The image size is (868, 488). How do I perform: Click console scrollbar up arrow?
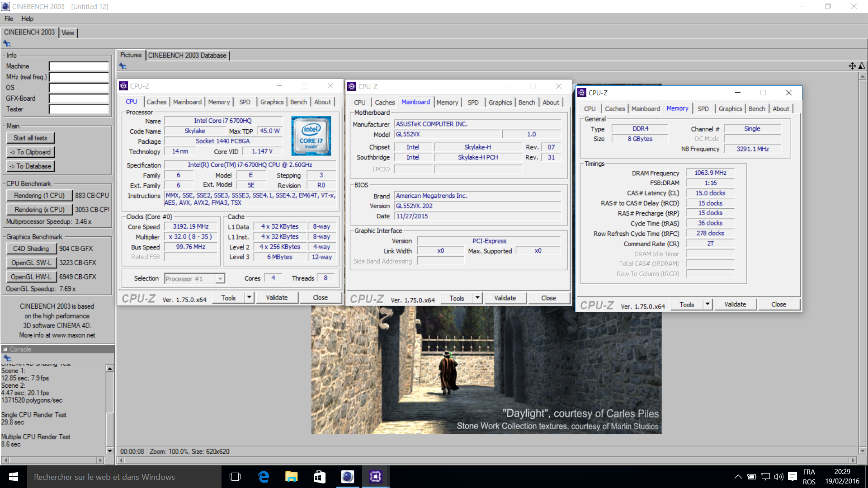tap(109, 368)
